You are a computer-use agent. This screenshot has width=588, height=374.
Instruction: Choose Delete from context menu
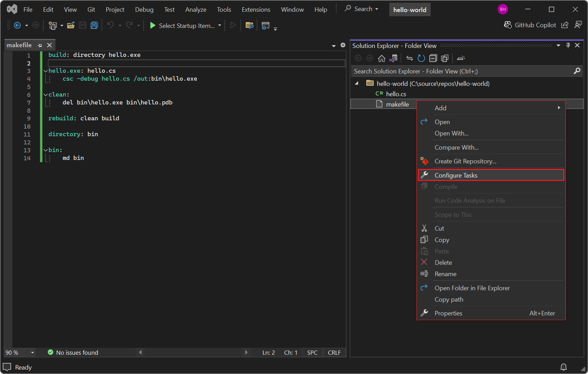pos(491,262)
